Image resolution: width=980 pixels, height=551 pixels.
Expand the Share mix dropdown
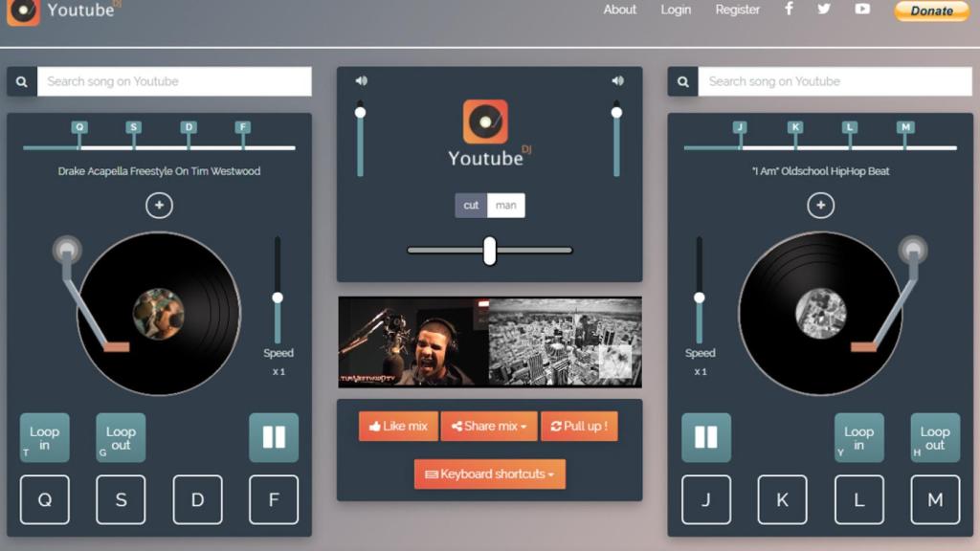pos(488,427)
